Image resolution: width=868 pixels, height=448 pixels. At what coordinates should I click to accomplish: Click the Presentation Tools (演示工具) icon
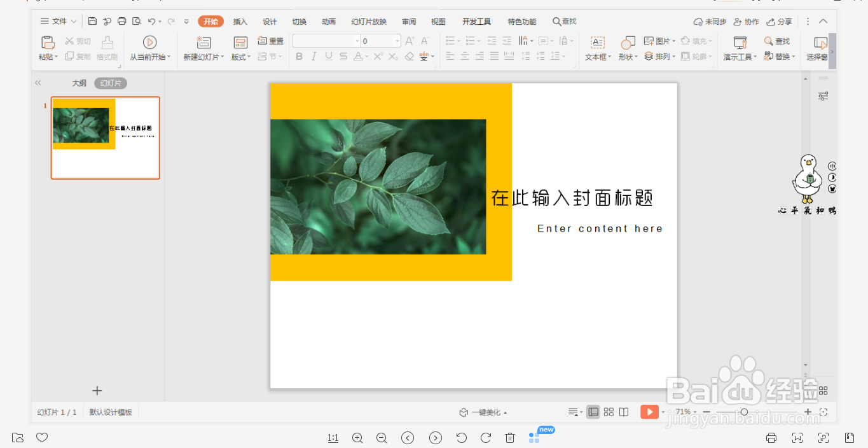click(740, 43)
